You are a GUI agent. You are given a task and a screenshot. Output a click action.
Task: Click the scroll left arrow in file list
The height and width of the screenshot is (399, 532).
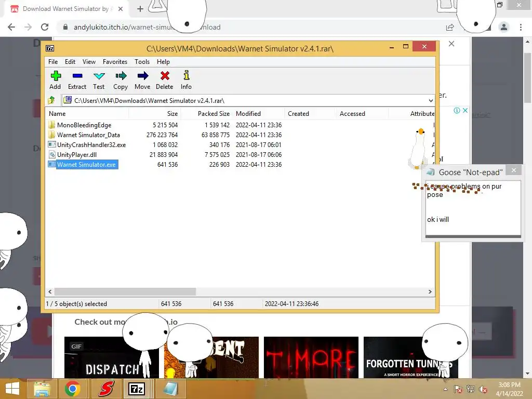point(50,292)
